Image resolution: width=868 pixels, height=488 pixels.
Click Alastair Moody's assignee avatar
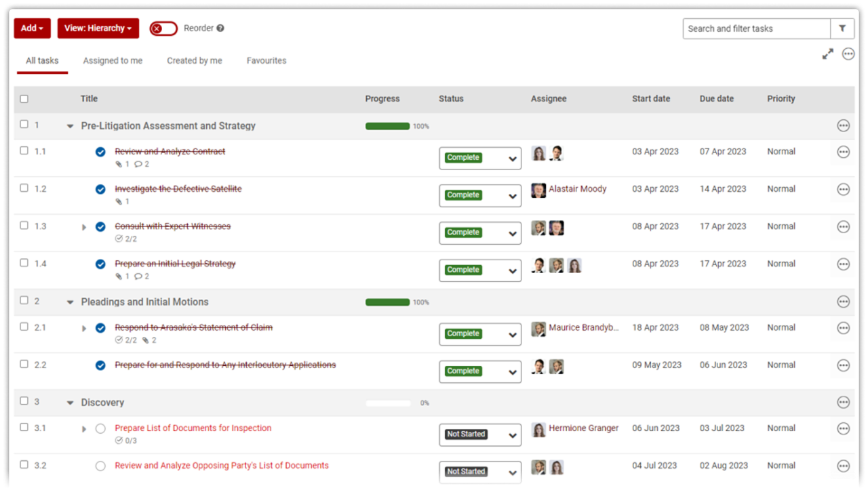click(x=538, y=190)
